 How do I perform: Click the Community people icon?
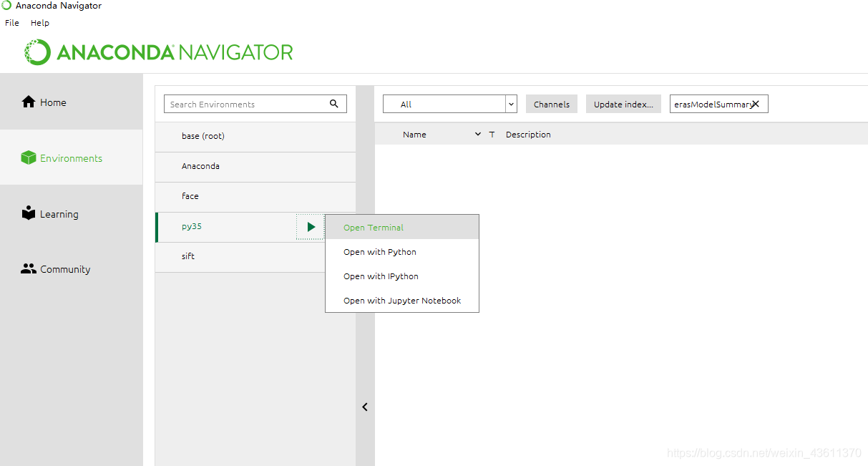(29, 269)
